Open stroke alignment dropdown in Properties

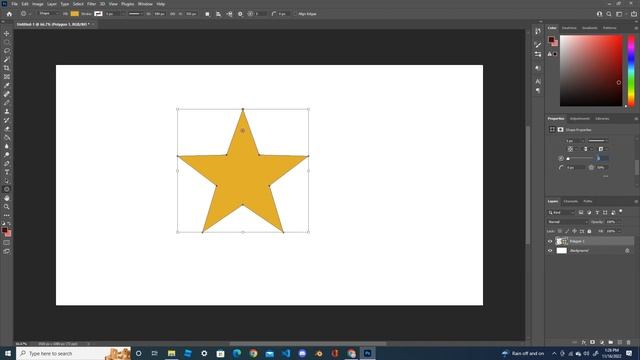click(572, 149)
